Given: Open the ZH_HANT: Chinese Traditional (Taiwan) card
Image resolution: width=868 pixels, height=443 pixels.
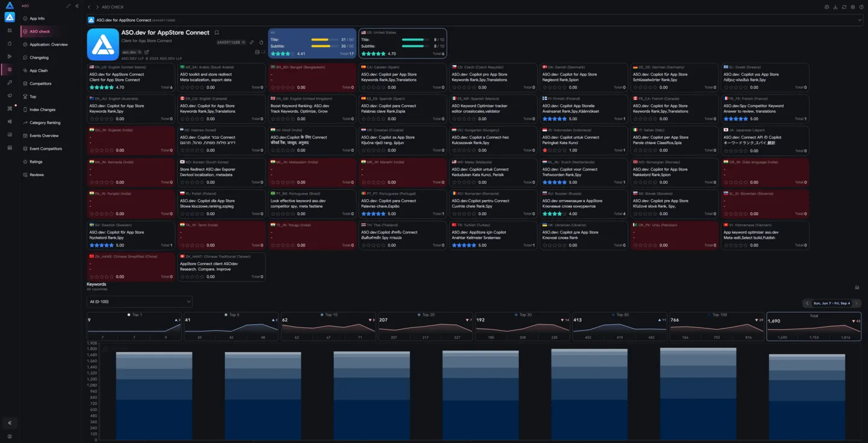Looking at the screenshot, I should (x=221, y=267).
